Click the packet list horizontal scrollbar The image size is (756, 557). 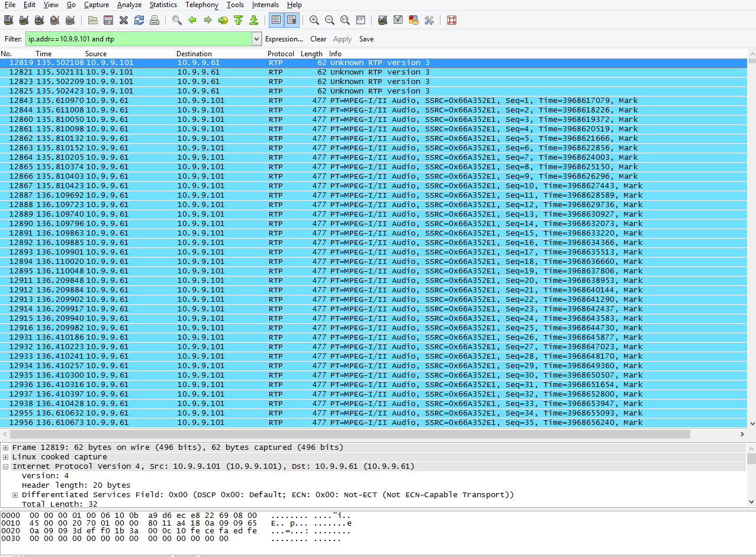(x=349, y=434)
